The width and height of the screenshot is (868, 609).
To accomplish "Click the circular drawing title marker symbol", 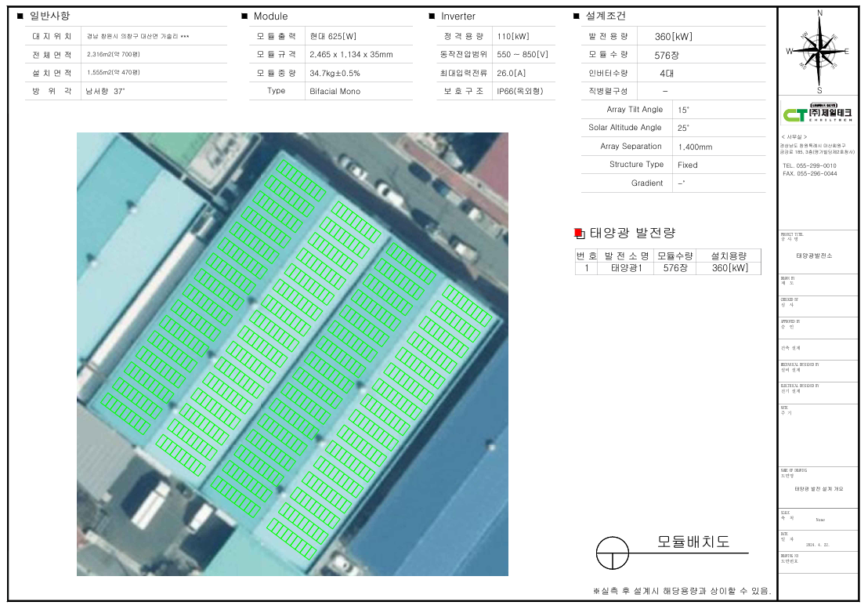I will (x=612, y=553).
